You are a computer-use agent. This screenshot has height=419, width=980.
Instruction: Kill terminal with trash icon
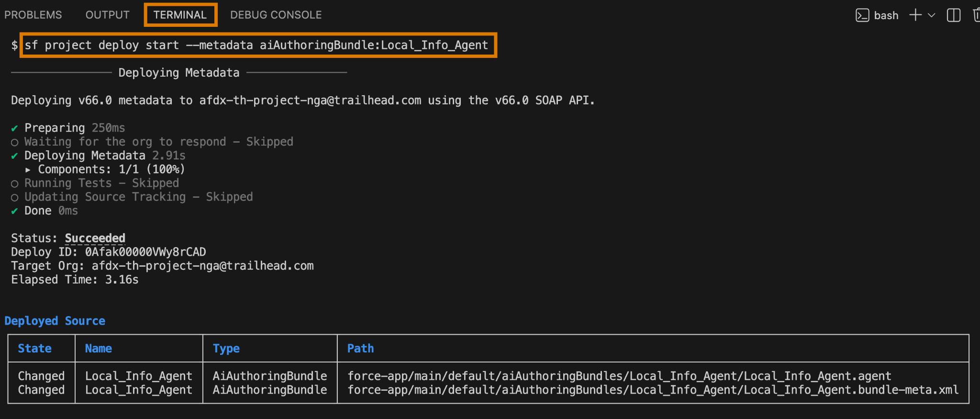point(976,15)
